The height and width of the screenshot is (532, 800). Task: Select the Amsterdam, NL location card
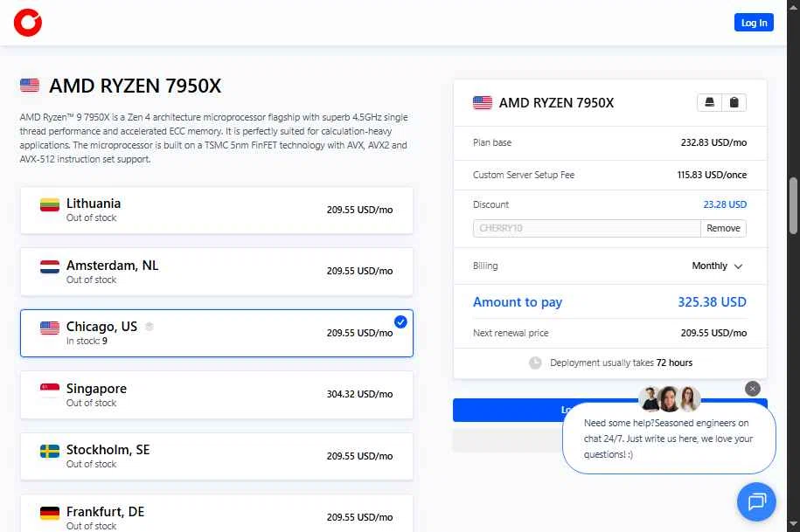click(216, 272)
